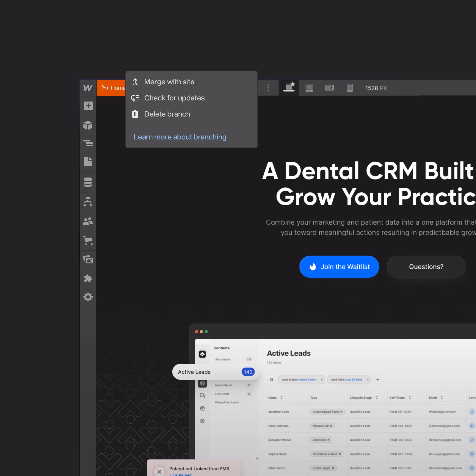Click the pie chart reports icon in CRM sidebar
The image size is (476, 476).
tap(202, 408)
